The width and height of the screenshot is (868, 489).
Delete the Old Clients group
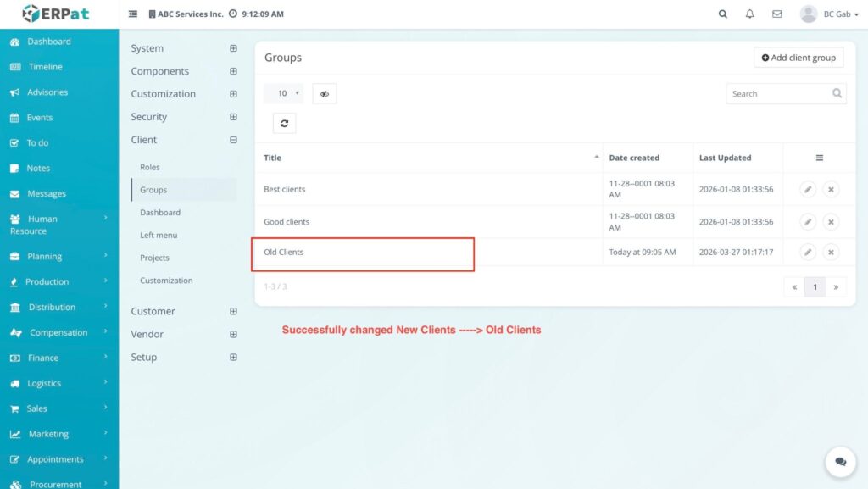click(831, 252)
